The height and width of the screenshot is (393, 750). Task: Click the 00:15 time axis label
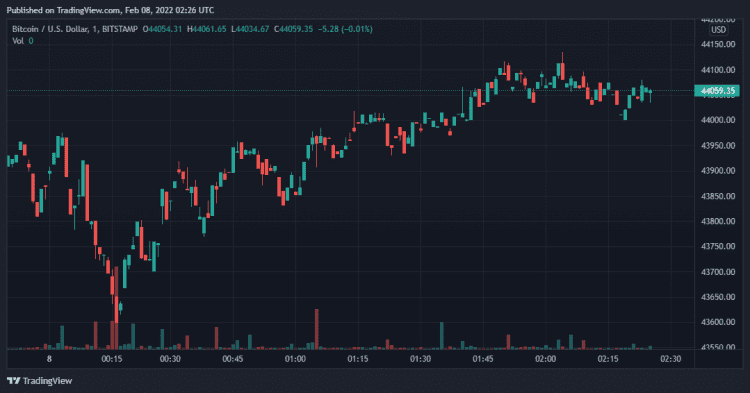pyautogui.click(x=112, y=359)
